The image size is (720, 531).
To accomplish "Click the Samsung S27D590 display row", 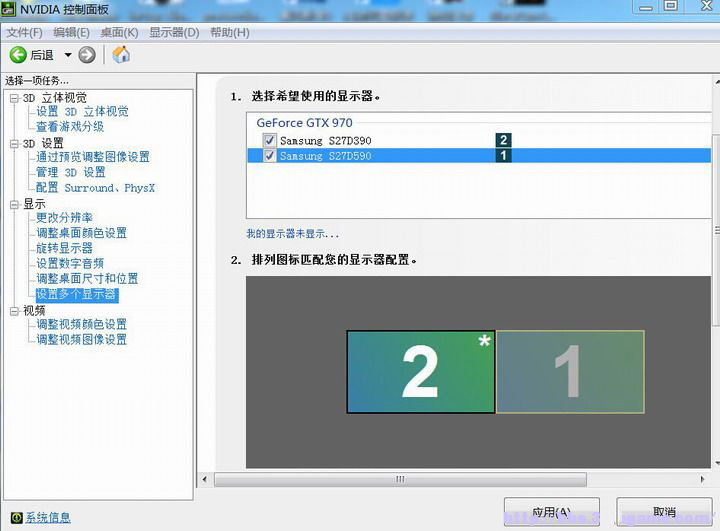I will click(x=478, y=155).
